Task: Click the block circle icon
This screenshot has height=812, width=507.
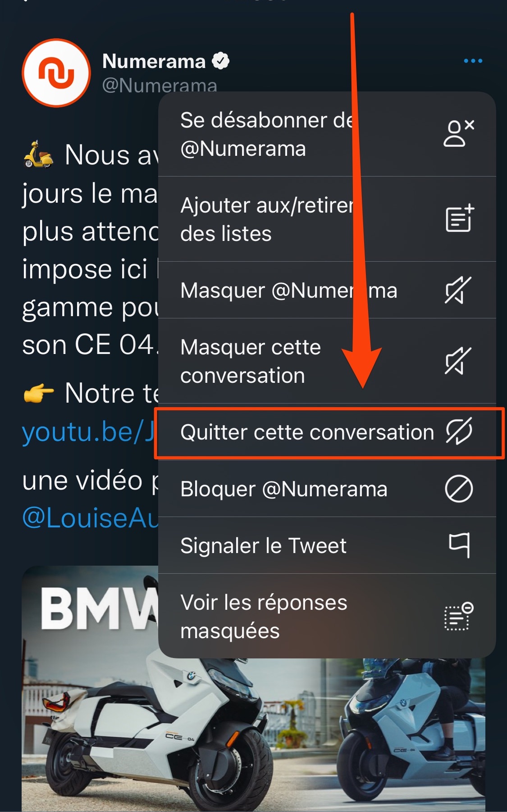Action: (459, 489)
